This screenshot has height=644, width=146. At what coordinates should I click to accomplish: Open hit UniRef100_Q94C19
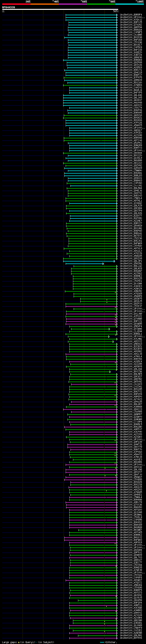(x=131, y=72)
